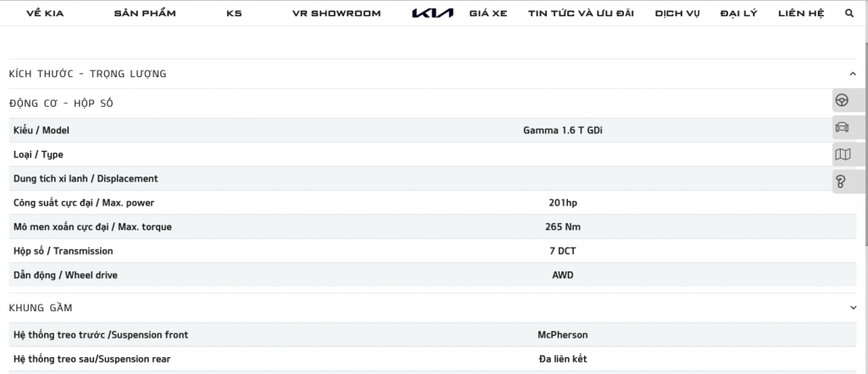Click the Động cơ - Hộp số header
This screenshot has width=868, height=374.
(61, 103)
